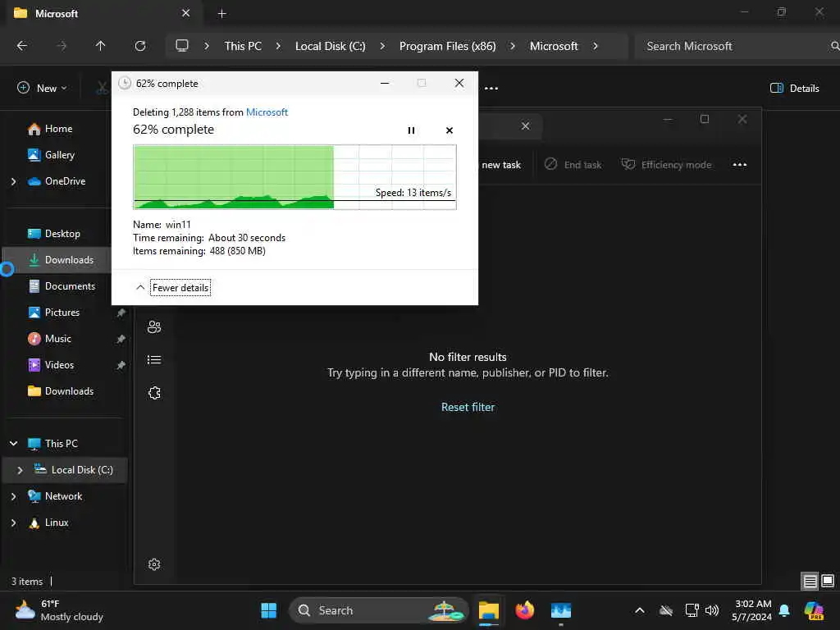Open Copilot preview icon in taskbar
Image resolution: width=840 pixels, height=630 pixels.
coord(814,610)
